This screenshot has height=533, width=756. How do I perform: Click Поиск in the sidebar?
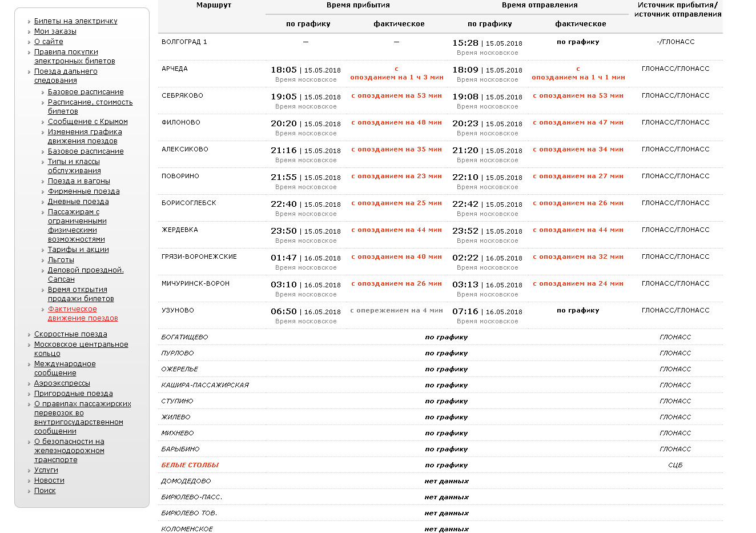coord(45,491)
